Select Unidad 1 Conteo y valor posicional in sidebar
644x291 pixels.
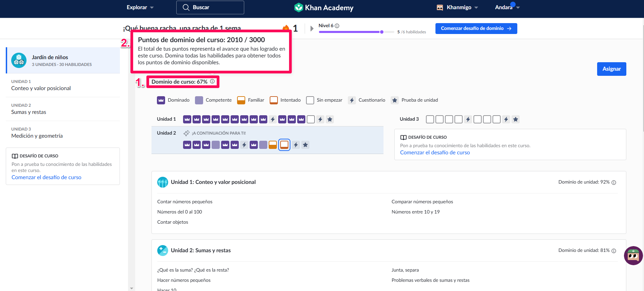click(63, 85)
